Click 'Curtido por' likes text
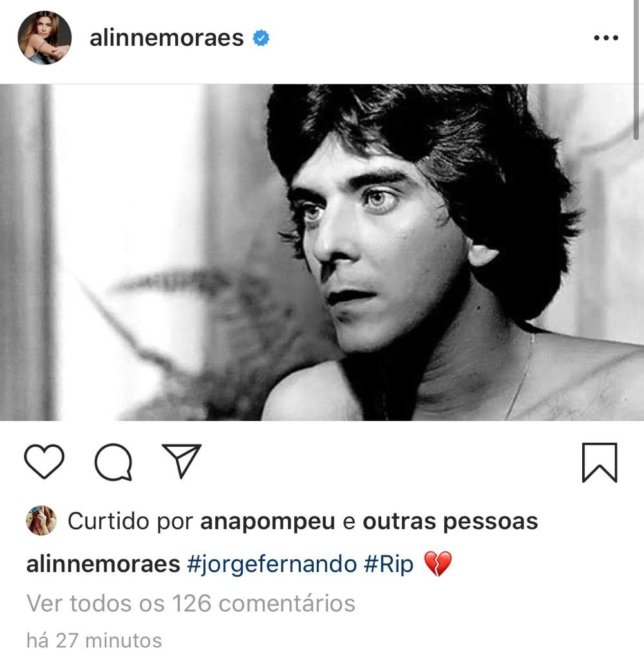 coord(130,521)
